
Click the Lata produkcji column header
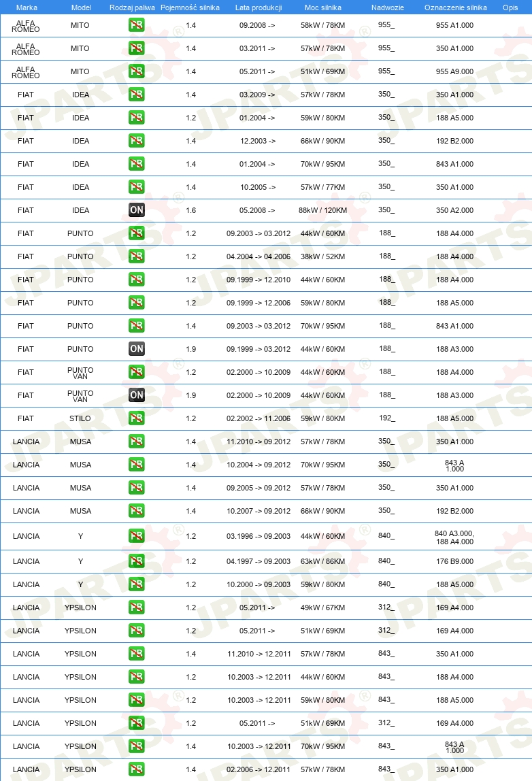coord(259,7)
